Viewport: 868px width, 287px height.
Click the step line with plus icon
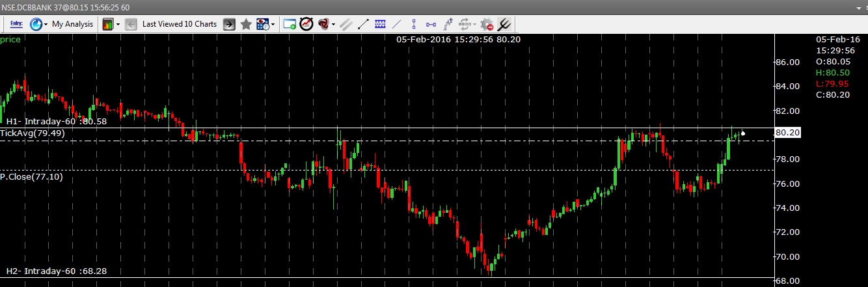[x=448, y=24]
